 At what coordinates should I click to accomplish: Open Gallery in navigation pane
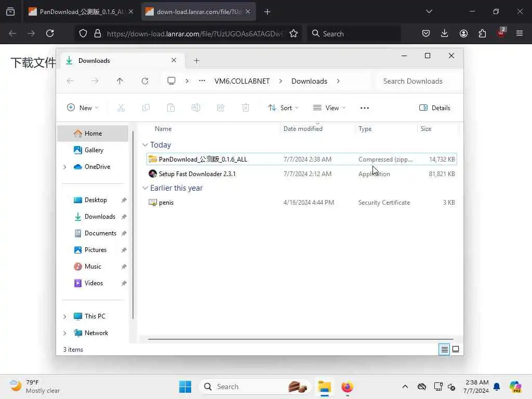[92, 150]
